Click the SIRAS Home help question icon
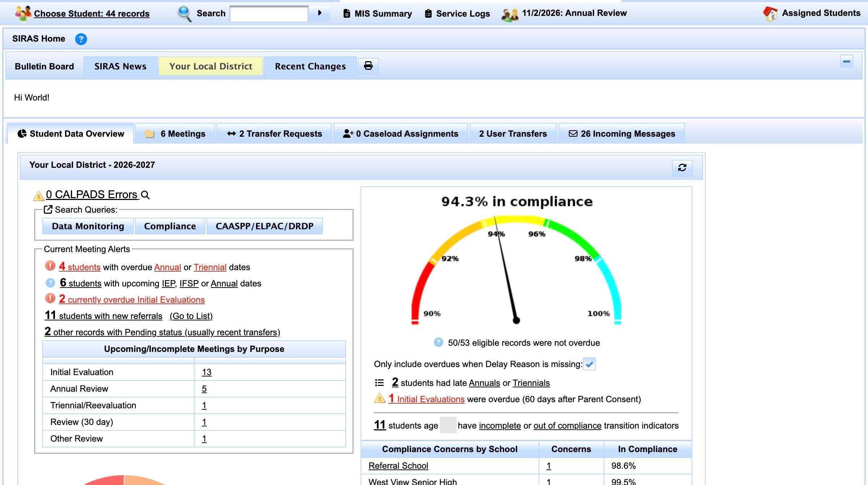Image resolution: width=868 pixels, height=485 pixels. pyautogui.click(x=81, y=39)
